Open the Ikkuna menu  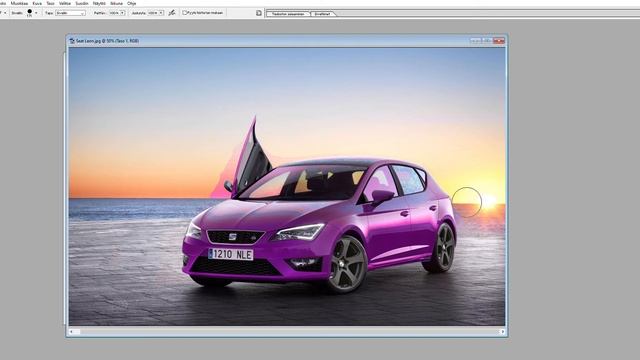(117, 3)
